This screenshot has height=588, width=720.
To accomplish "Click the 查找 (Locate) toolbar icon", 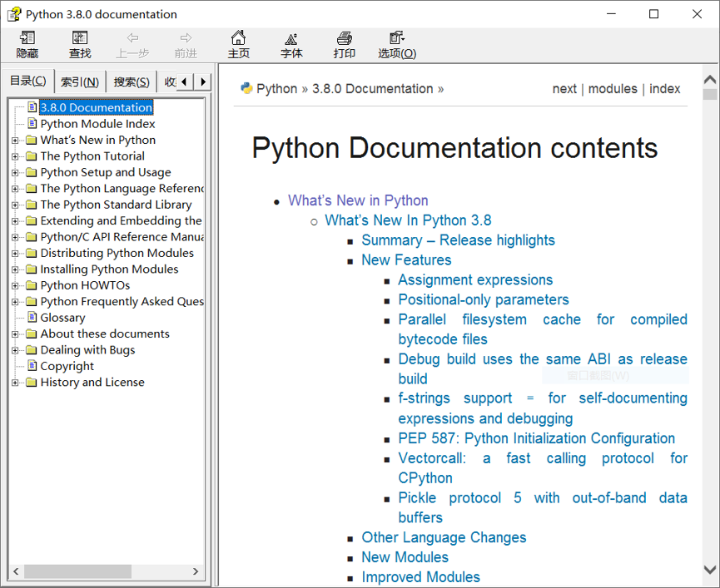I will (x=80, y=44).
